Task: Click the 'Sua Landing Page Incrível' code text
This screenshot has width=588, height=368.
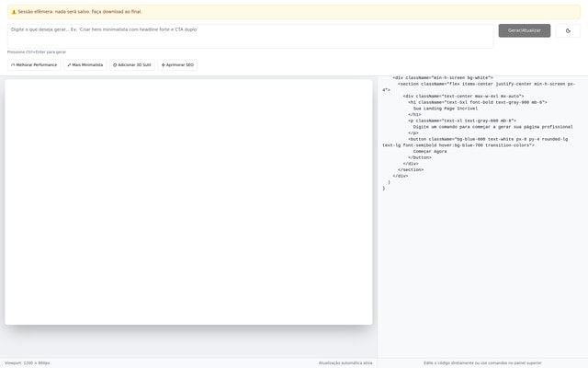Action: (x=444, y=108)
